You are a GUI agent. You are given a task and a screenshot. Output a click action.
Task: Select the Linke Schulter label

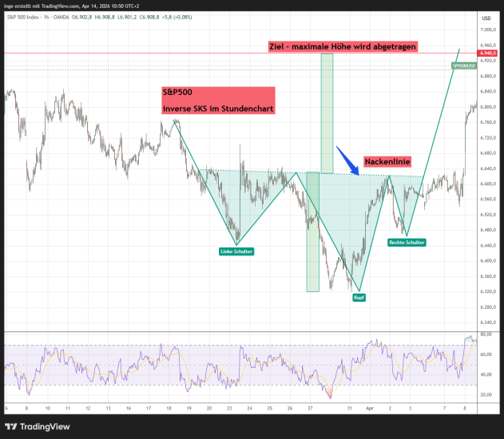tap(236, 251)
